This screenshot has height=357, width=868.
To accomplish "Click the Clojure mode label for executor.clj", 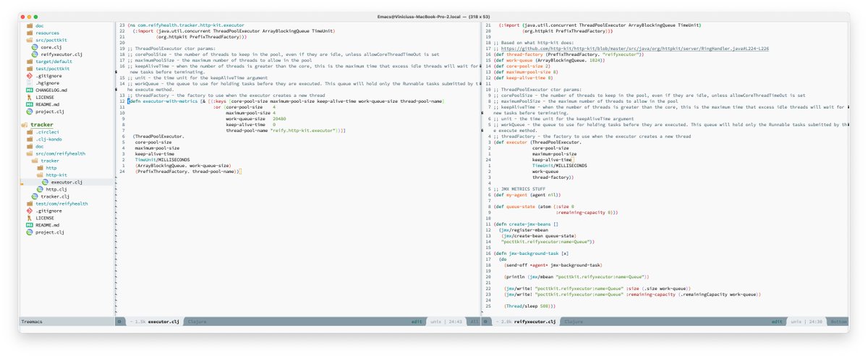I will pyautogui.click(x=198, y=321).
